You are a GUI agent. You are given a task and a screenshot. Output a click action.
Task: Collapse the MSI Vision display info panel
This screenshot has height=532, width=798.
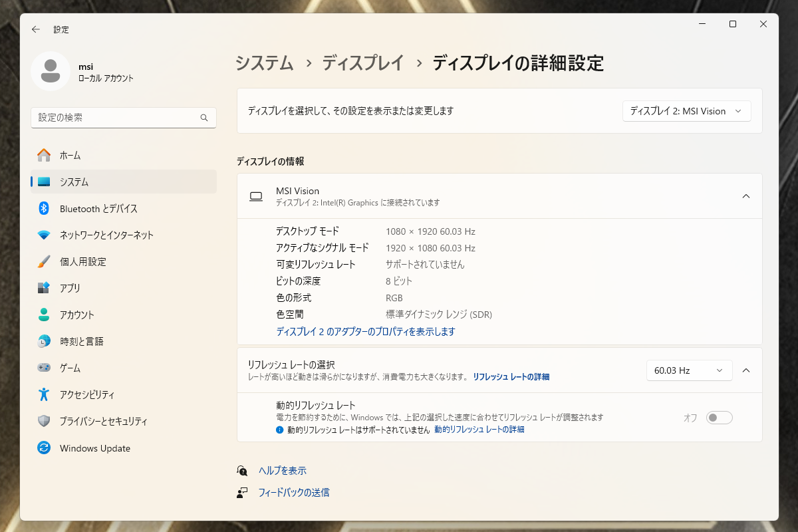click(x=745, y=196)
